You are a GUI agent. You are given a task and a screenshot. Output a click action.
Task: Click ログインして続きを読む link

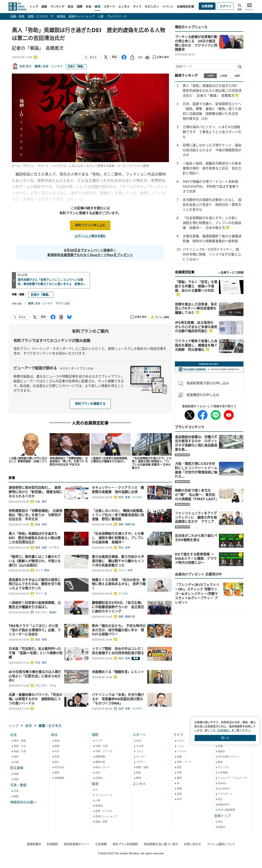pos(90,236)
